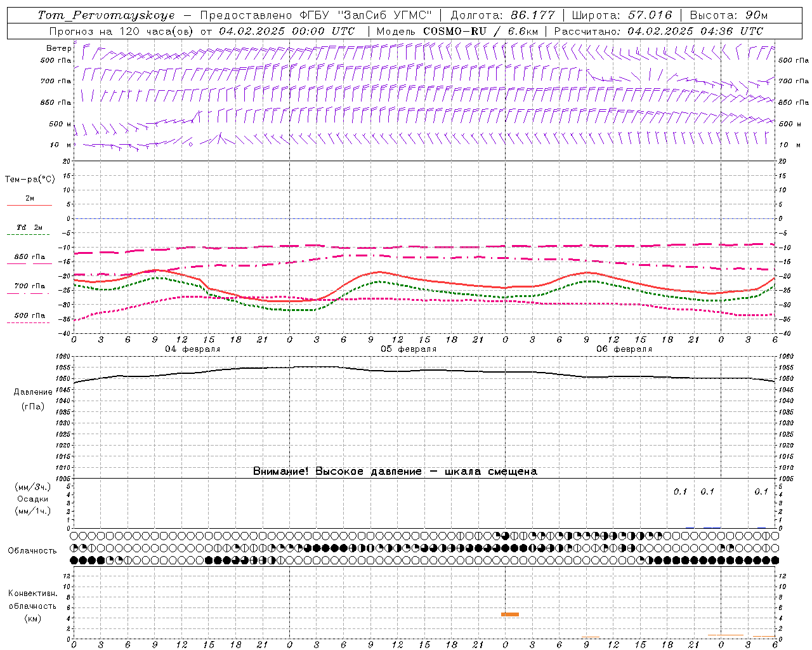812x650 pixels.
Task: Click the Td 2м dew point legend entry
Action: point(29,229)
